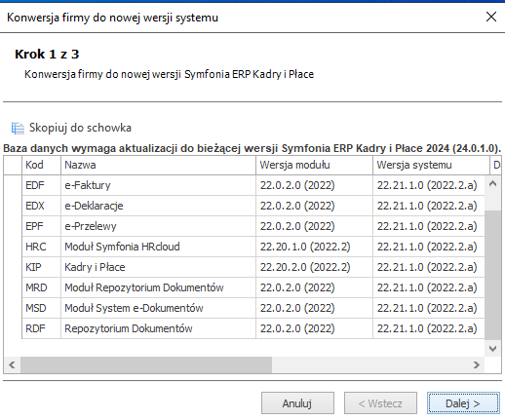The image size is (505, 420).
Task: Click the Dalej button to continue
Action: pyautogui.click(x=463, y=403)
